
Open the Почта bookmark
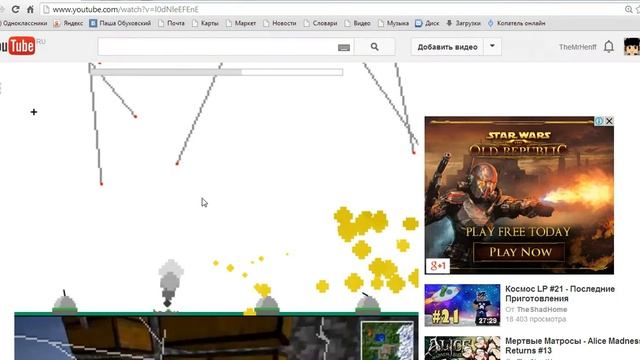(171, 23)
